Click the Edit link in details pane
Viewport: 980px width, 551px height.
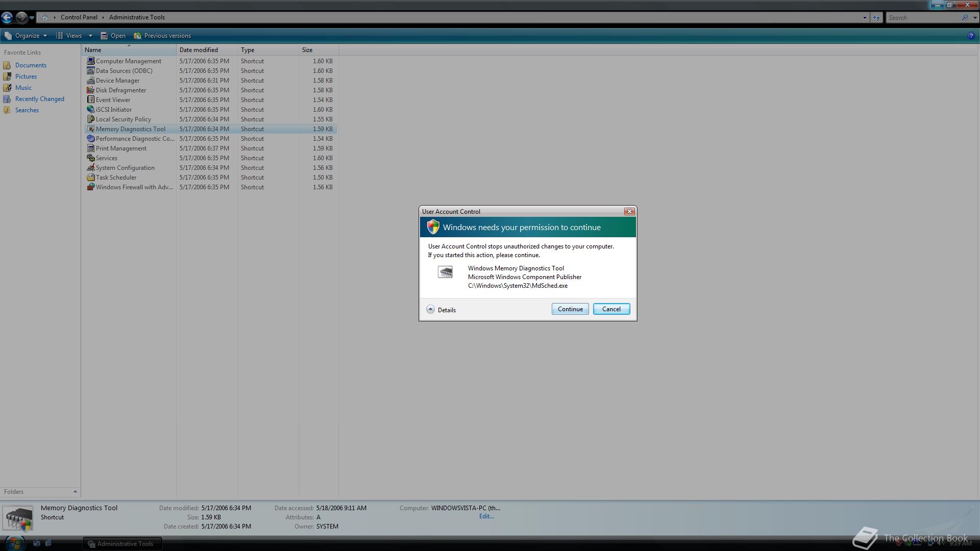486,516
